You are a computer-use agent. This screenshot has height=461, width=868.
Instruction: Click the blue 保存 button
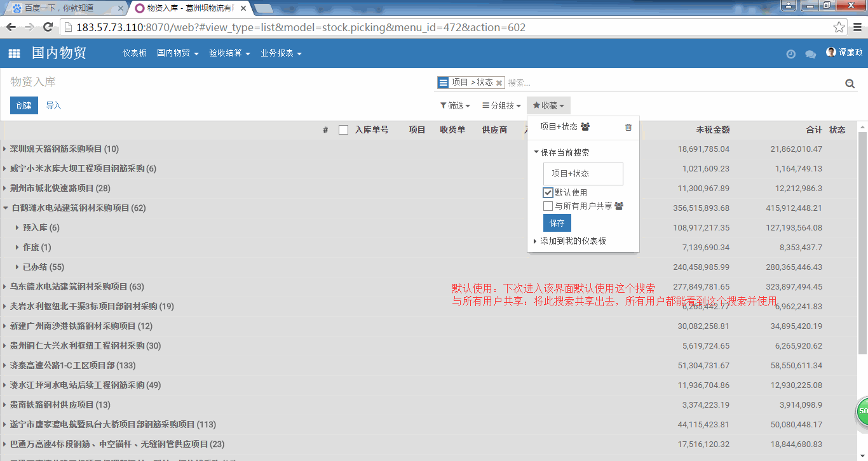pos(557,223)
